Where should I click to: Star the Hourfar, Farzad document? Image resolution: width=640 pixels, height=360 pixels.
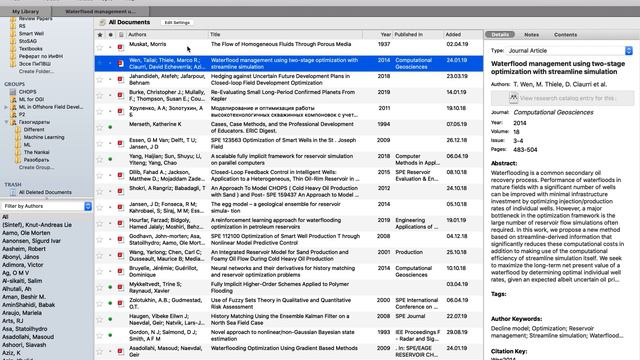tap(100, 223)
